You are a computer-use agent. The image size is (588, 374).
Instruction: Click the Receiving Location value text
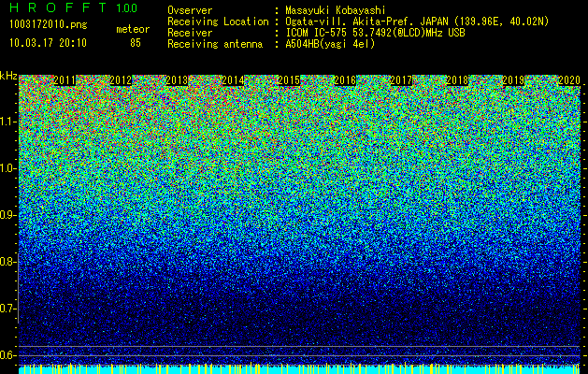tap(417, 22)
